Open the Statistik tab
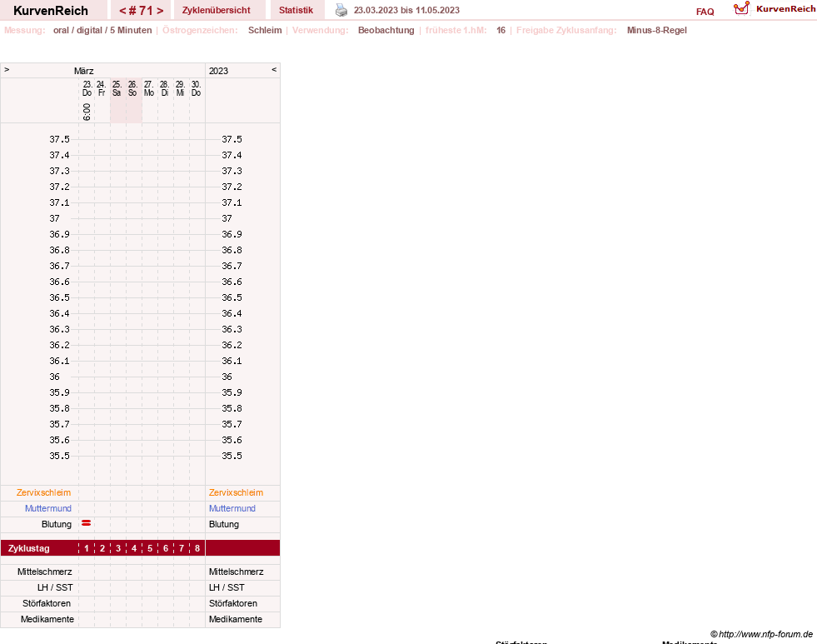817x644 pixels. [x=296, y=10]
